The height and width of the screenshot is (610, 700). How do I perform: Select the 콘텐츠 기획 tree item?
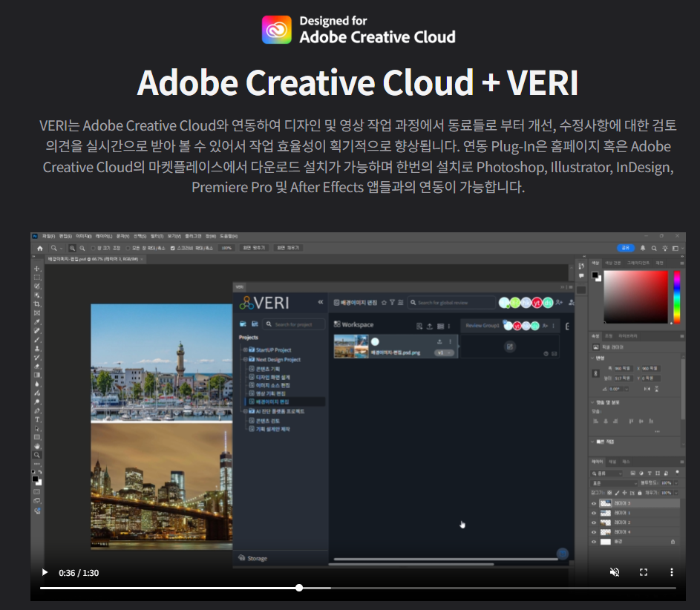click(x=268, y=369)
